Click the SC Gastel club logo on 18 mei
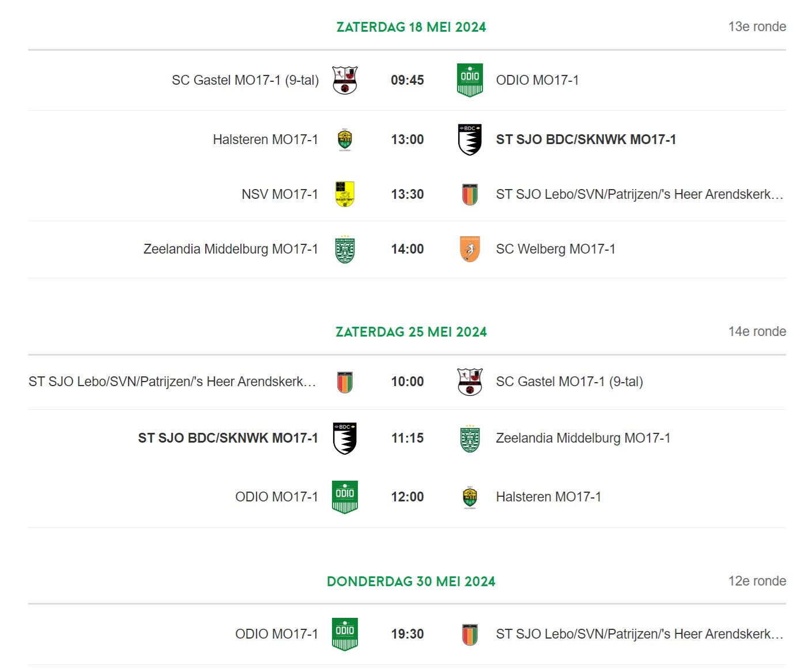812x672 pixels. click(345, 80)
